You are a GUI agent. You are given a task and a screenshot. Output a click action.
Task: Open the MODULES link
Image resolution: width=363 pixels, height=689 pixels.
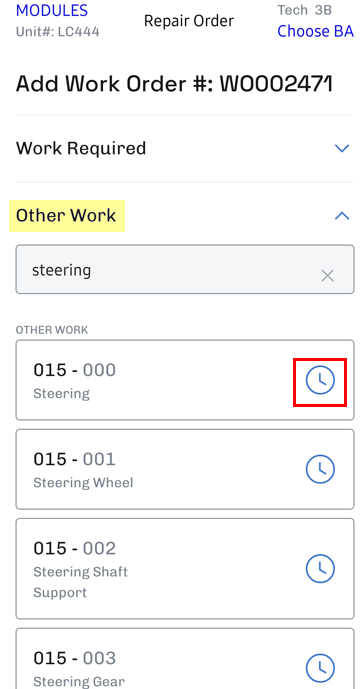click(x=52, y=11)
